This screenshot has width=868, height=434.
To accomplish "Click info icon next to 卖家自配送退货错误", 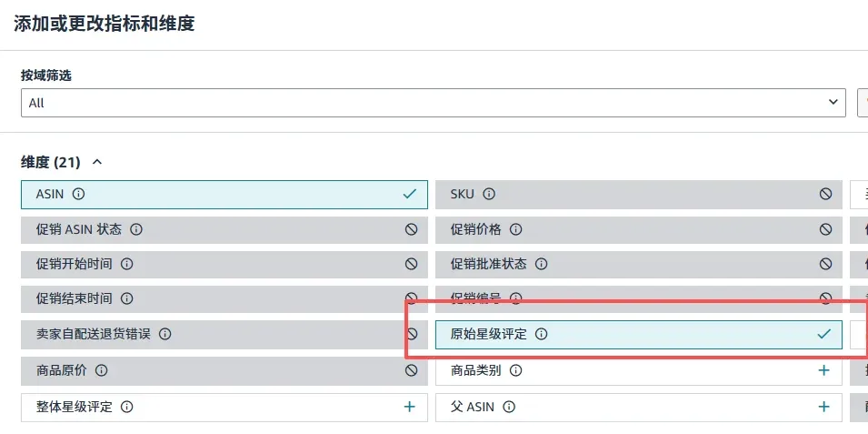I will pos(165,334).
